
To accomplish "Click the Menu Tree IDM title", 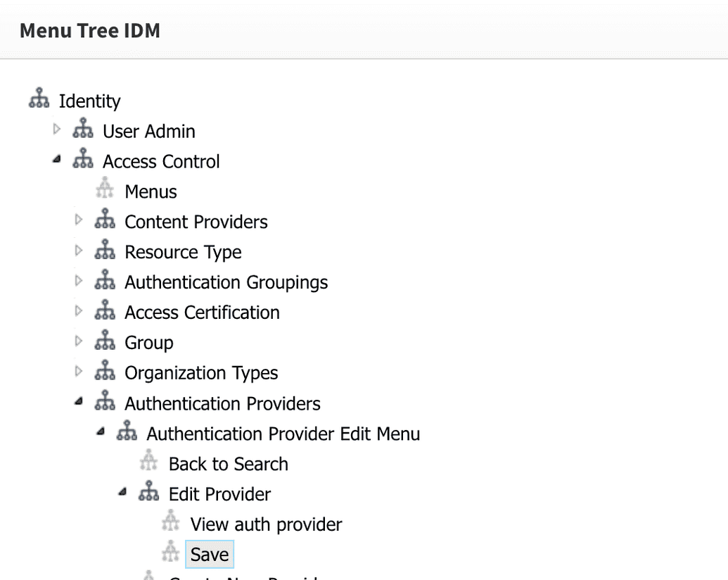I will click(89, 30).
